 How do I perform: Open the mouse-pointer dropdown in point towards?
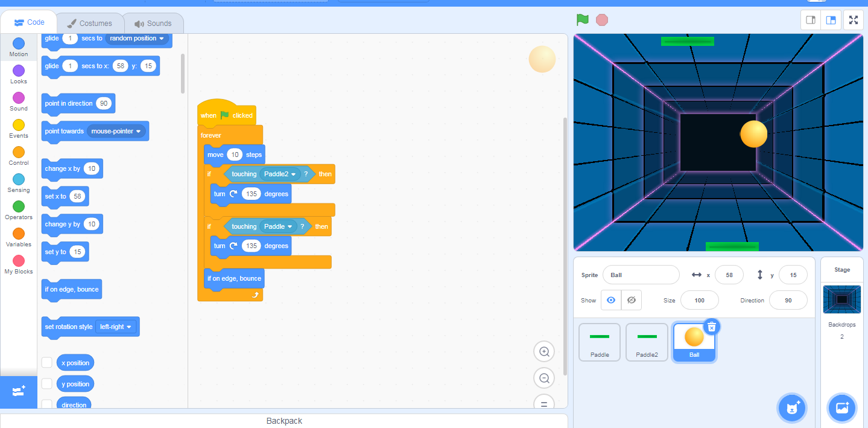click(116, 131)
